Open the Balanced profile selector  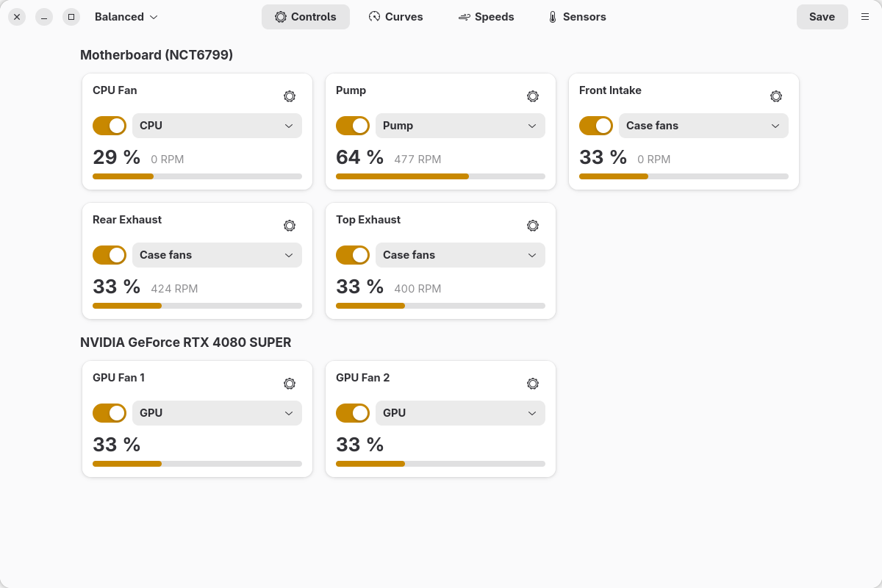(x=126, y=17)
